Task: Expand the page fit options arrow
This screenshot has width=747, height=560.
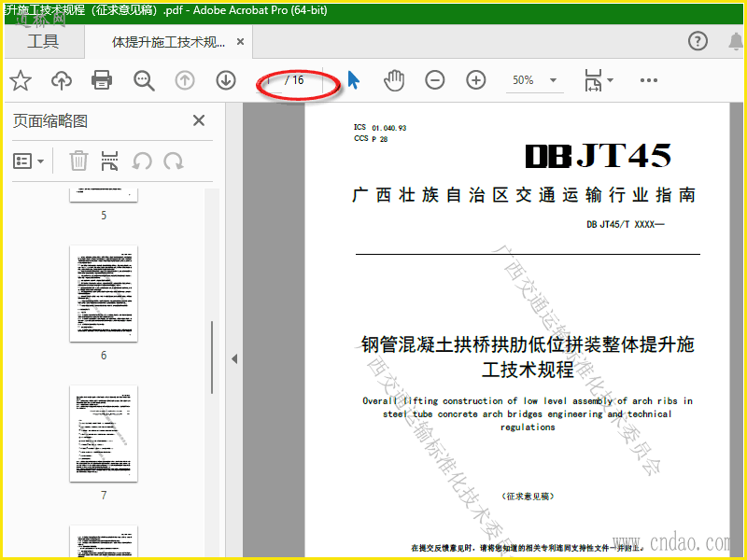Action: (610, 80)
